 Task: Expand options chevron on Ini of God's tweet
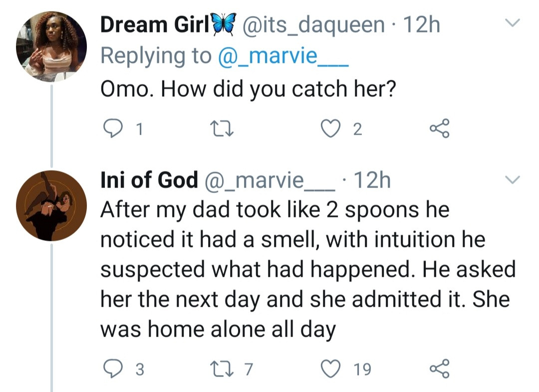513,179
